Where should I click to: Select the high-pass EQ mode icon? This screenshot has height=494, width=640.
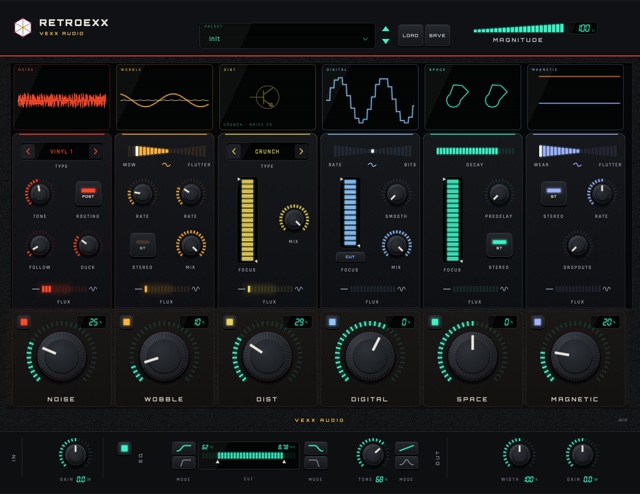[x=184, y=463]
